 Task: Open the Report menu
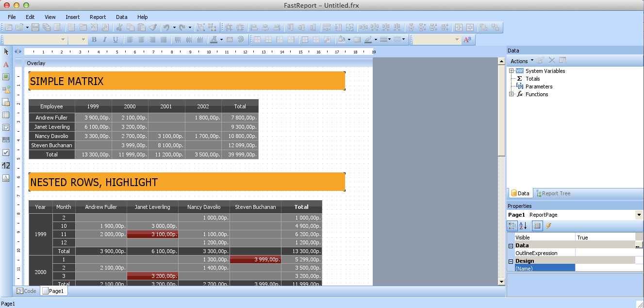pyautogui.click(x=98, y=17)
